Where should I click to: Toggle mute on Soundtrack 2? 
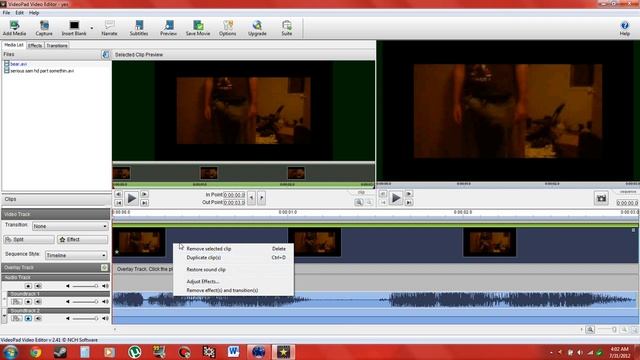click(38, 318)
